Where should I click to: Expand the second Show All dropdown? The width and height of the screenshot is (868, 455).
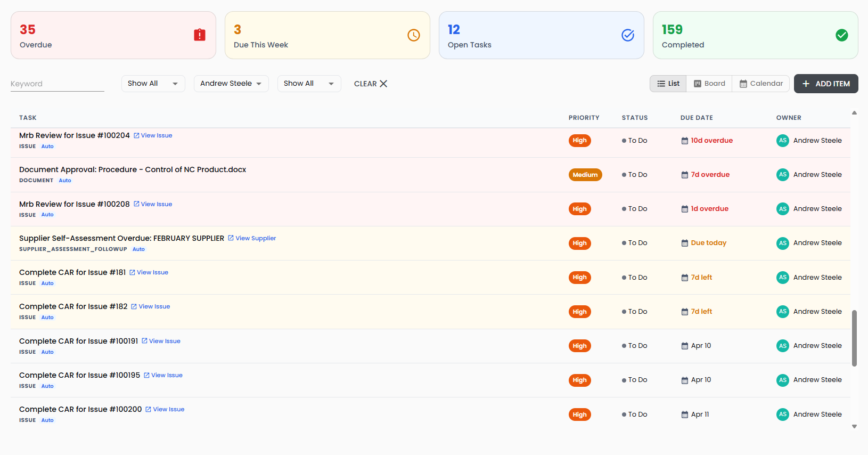[x=309, y=84]
